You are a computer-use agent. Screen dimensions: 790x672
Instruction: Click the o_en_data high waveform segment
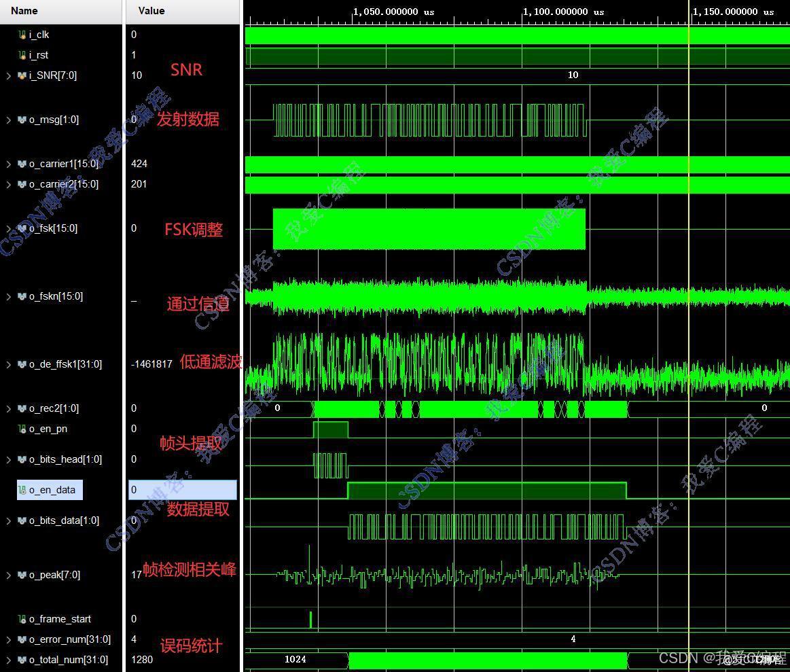[487, 491]
